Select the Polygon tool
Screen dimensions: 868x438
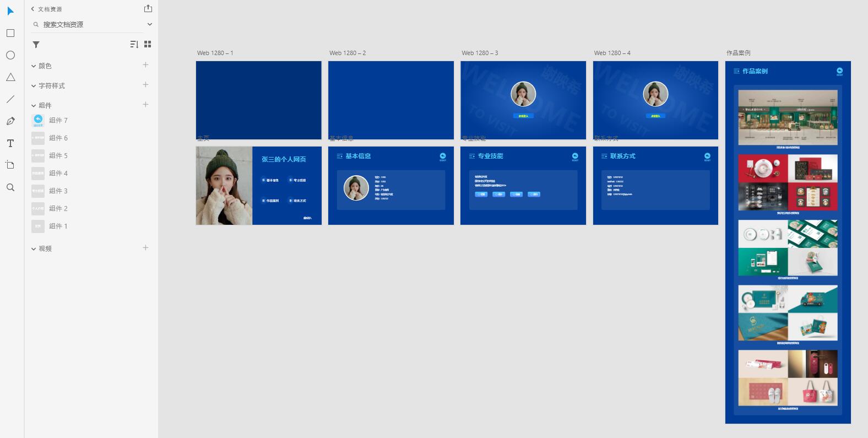(x=10, y=77)
